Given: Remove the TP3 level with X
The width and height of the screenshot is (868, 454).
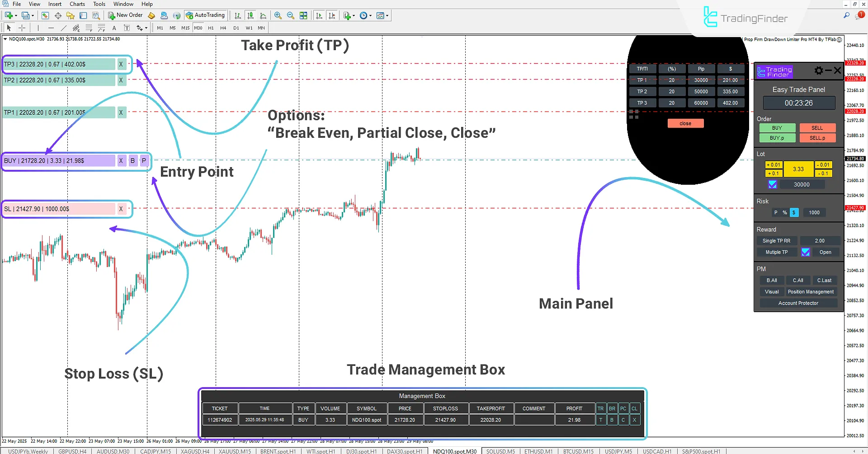Looking at the screenshot, I should pyautogui.click(x=121, y=64).
